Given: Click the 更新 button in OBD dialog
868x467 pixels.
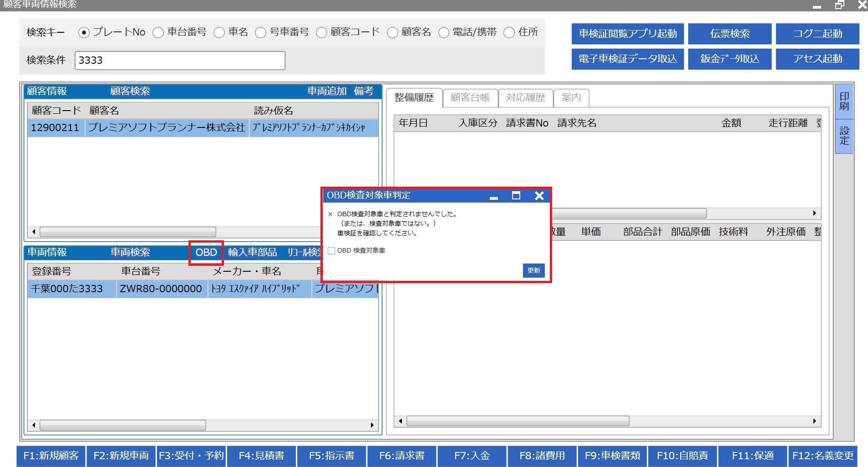Looking at the screenshot, I should 533,270.
